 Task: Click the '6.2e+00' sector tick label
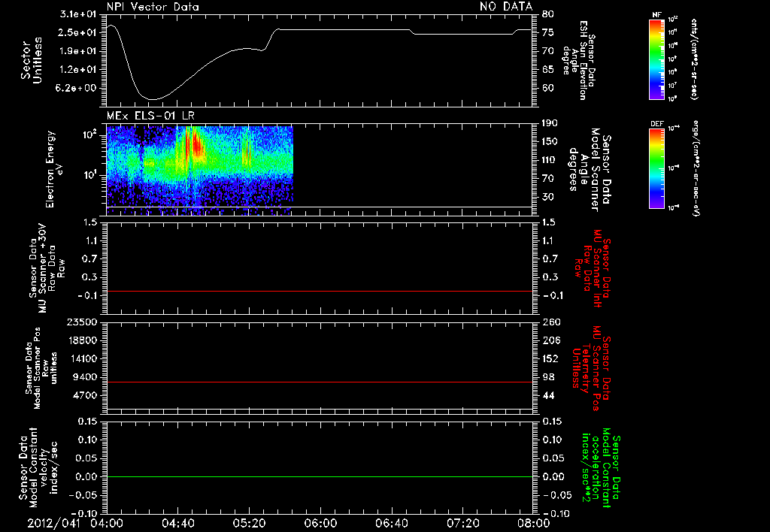coord(77,89)
